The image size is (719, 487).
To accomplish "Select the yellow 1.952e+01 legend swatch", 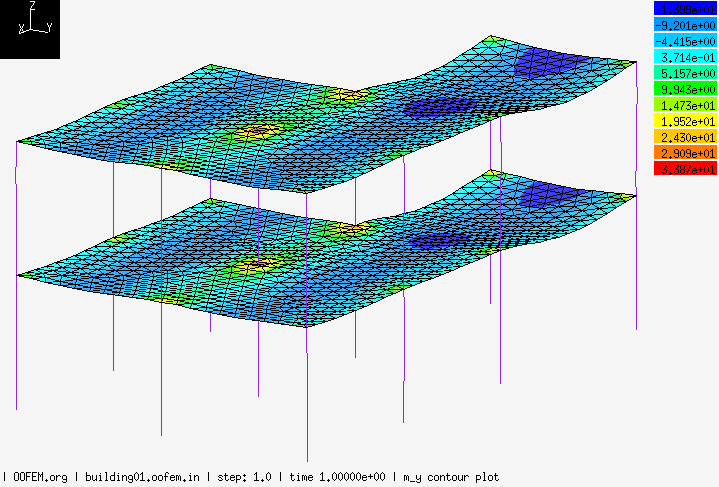I will point(685,121).
